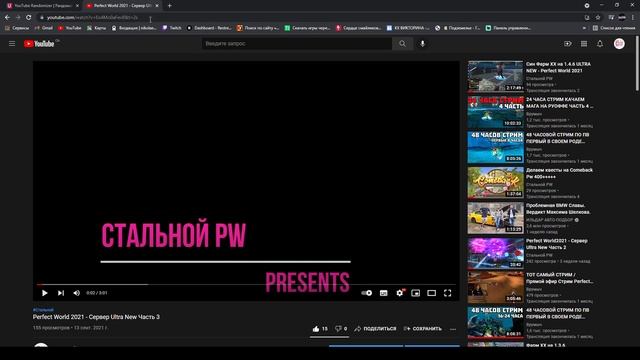Focus the YouTube search input field
Image resolution: width=640 pixels, height=360 pixels.
(x=297, y=44)
